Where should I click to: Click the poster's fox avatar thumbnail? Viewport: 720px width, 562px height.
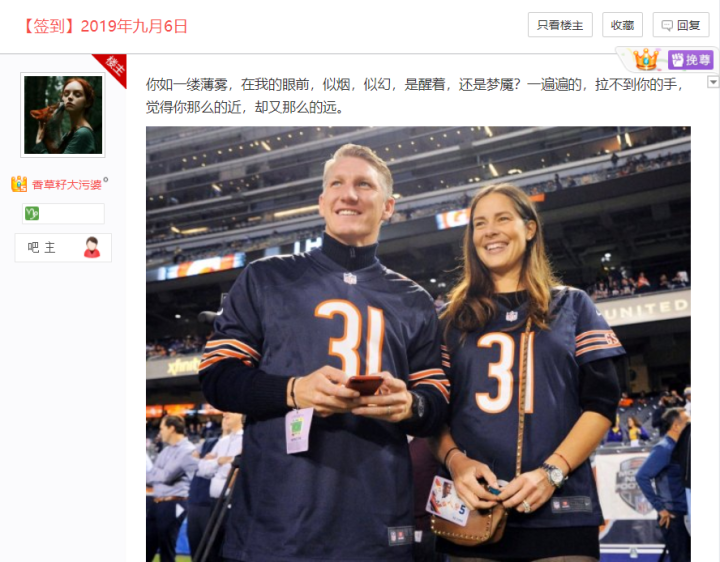click(63, 115)
